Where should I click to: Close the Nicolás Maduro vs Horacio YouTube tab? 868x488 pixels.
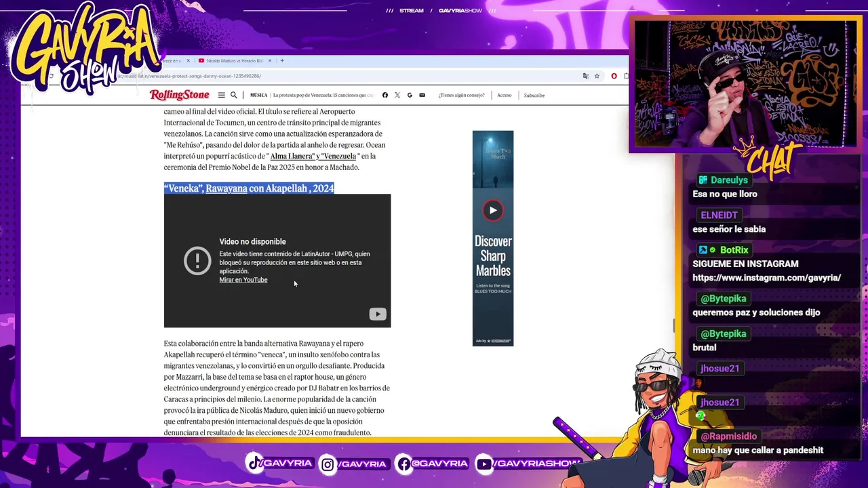tap(270, 60)
